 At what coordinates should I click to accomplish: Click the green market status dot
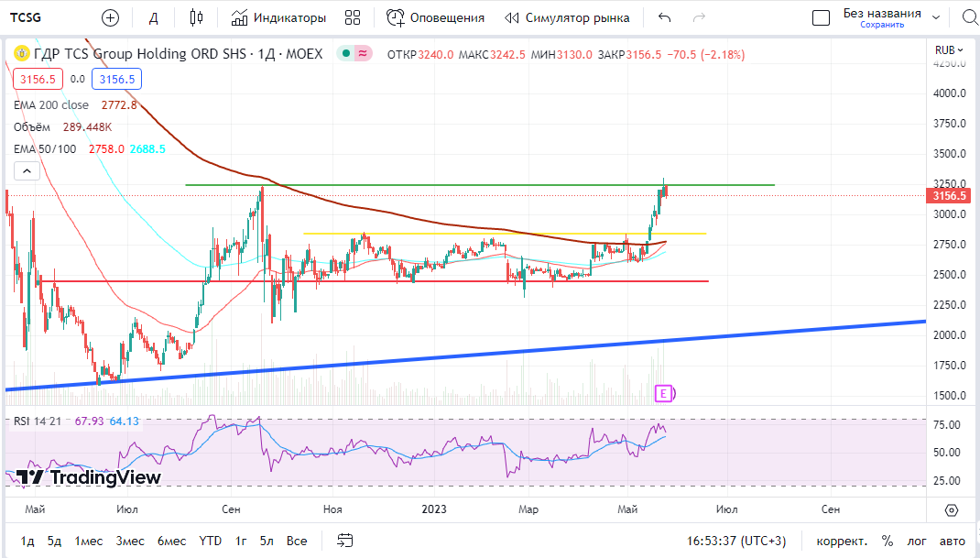tap(345, 54)
